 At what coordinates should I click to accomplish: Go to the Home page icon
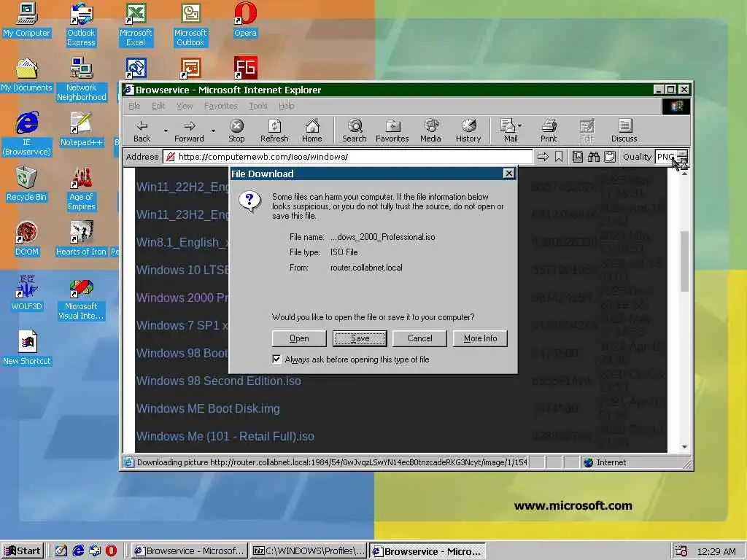click(312, 131)
